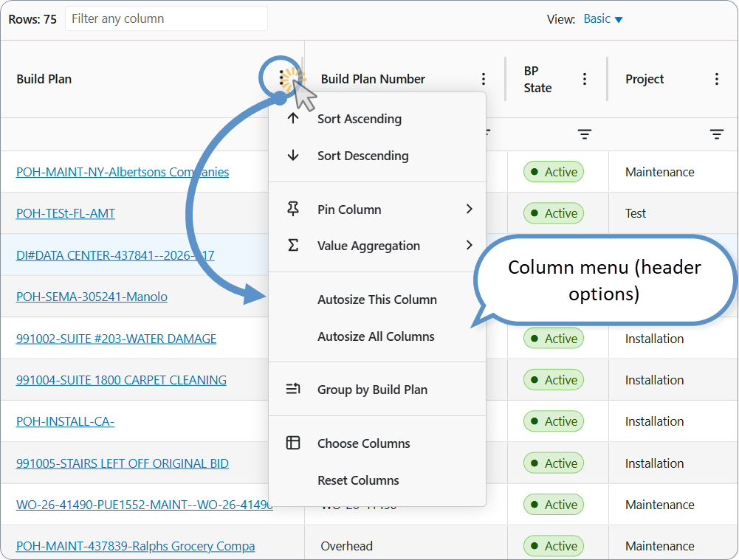The image size is (739, 560).
Task: Open POH-MAINT-437839-Ralphs Grocery link
Action: tap(135, 546)
